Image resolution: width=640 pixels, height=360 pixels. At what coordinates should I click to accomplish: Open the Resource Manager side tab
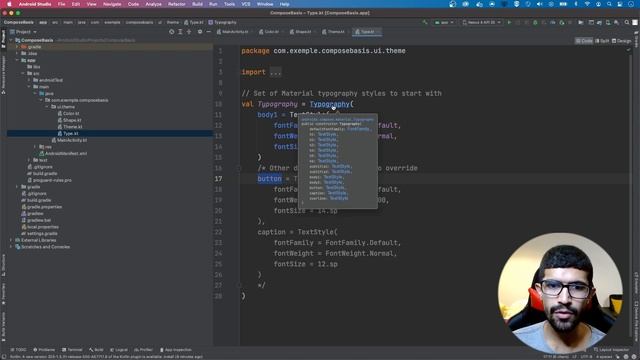click(3, 75)
